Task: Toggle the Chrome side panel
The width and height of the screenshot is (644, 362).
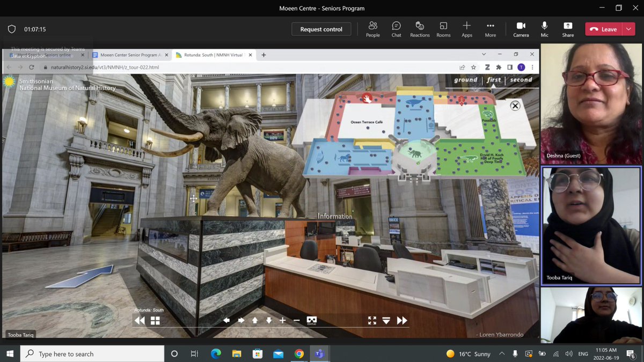Action: coord(509,67)
